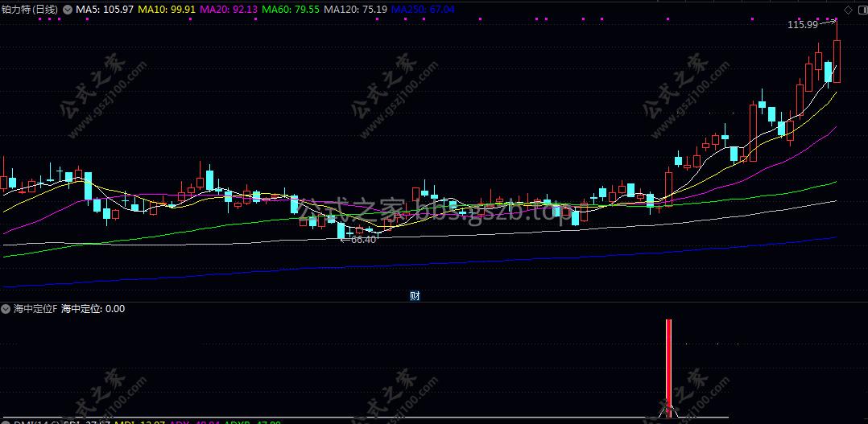Select the MA10: 99.91 label
This screenshot has width=868, height=424.
(x=167, y=10)
